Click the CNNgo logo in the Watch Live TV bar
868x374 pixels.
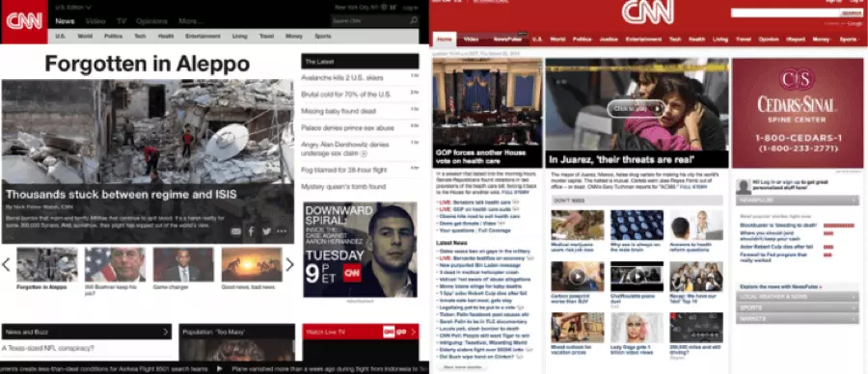coord(394,332)
